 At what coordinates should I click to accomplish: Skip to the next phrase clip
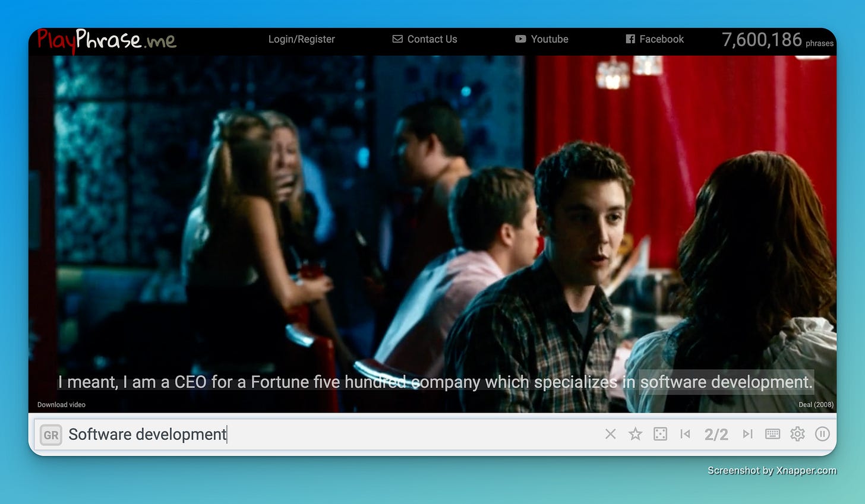click(747, 435)
